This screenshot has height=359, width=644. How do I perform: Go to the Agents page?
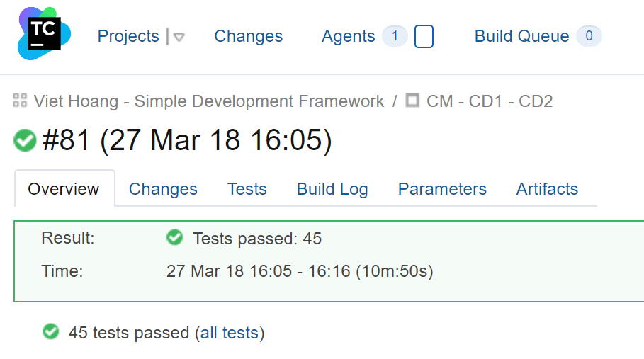348,36
